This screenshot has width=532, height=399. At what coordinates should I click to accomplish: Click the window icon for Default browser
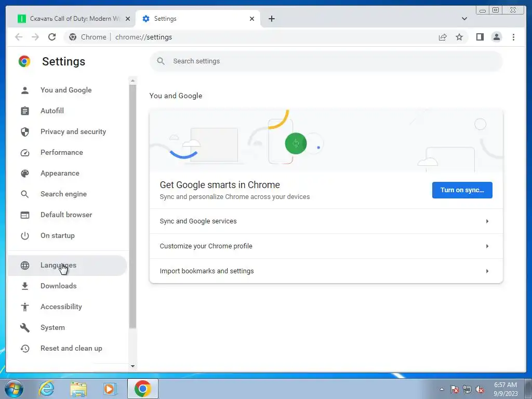(x=25, y=215)
